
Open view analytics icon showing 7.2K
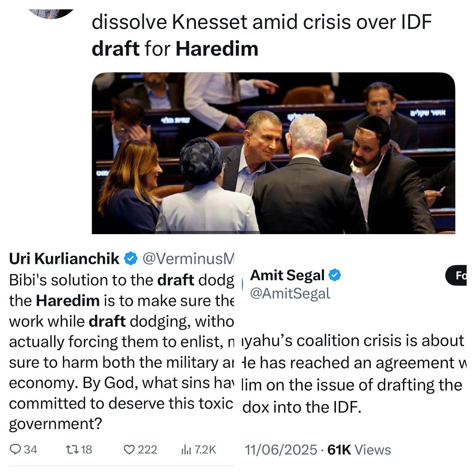(x=186, y=450)
